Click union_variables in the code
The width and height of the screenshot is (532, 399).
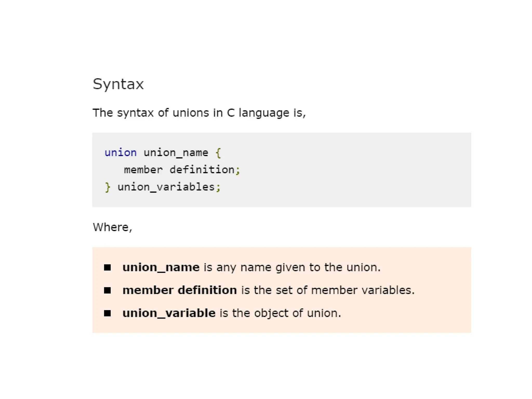click(166, 187)
